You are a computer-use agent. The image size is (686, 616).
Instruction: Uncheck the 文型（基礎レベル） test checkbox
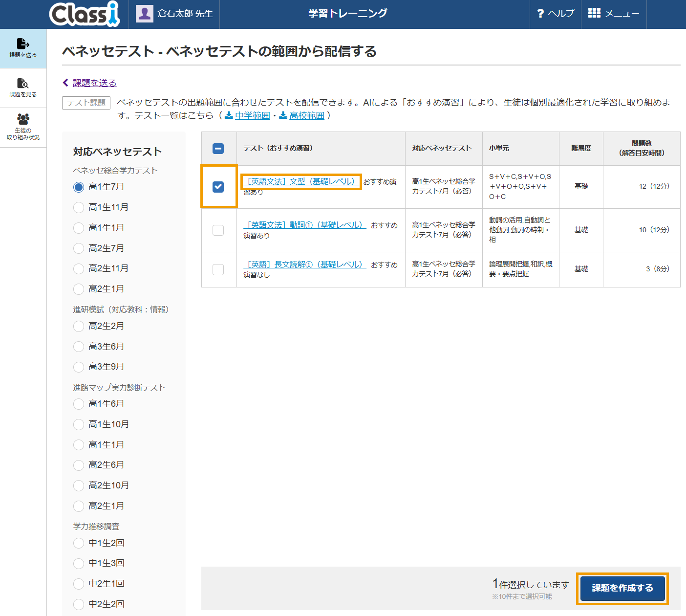(x=218, y=187)
